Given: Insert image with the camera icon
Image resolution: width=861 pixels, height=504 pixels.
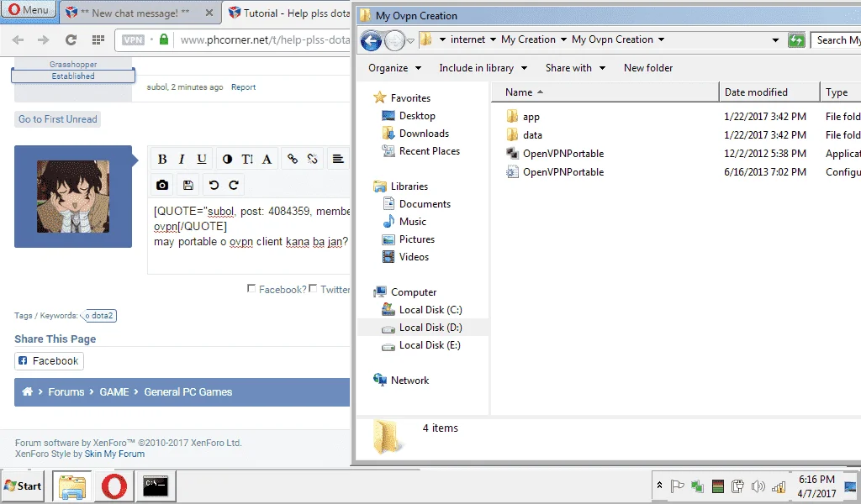Looking at the screenshot, I should tap(162, 185).
